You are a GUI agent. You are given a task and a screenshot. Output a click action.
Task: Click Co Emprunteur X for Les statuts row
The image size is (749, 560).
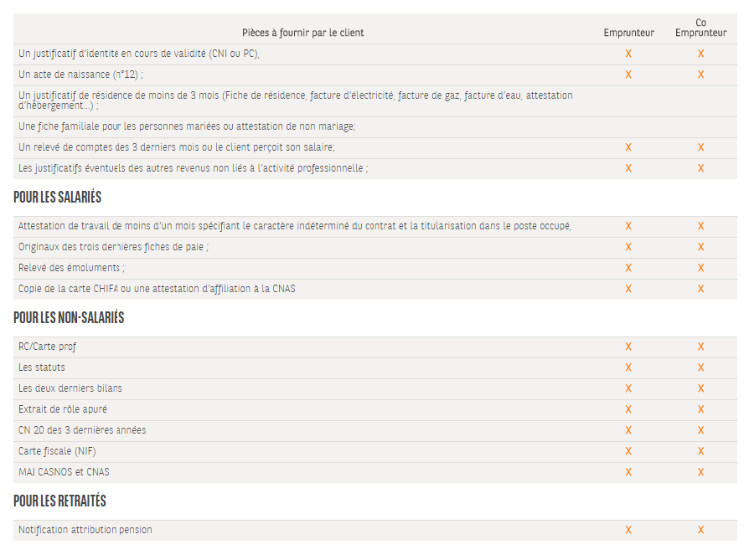pos(700,368)
